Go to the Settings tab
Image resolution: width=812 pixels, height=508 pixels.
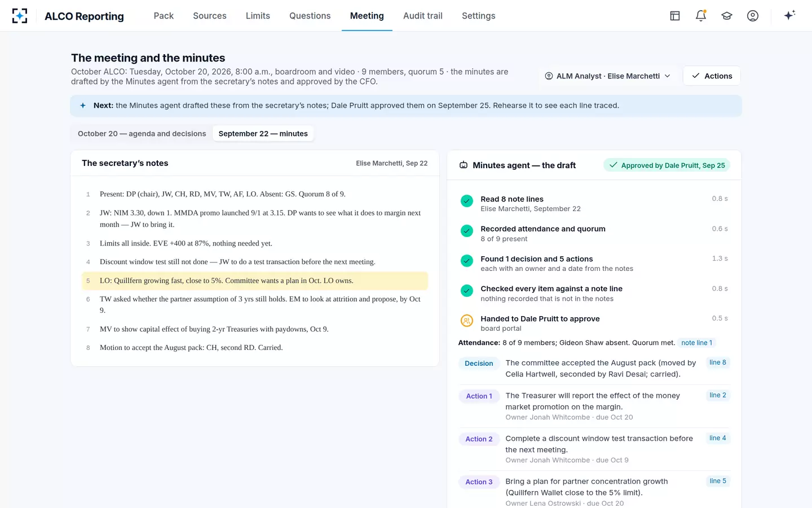click(x=479, y=16)
